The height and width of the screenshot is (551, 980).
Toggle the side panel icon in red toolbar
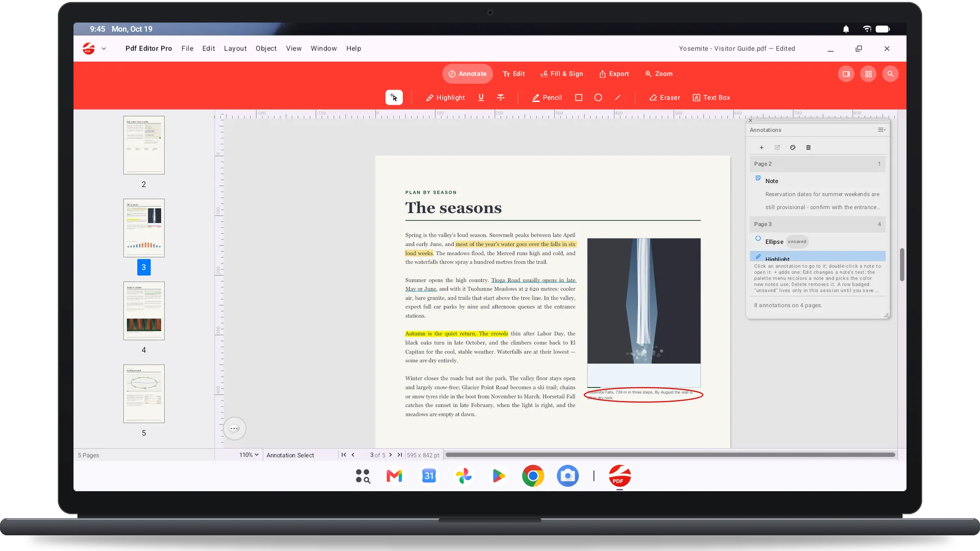846,74
